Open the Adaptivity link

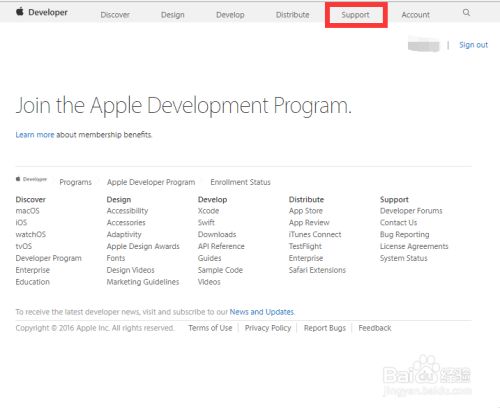[124, 235]
